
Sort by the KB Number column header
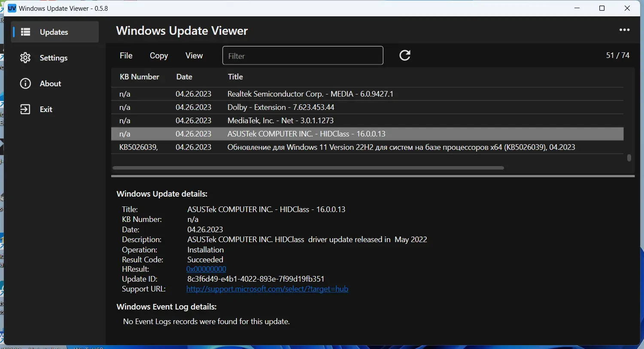140,77
